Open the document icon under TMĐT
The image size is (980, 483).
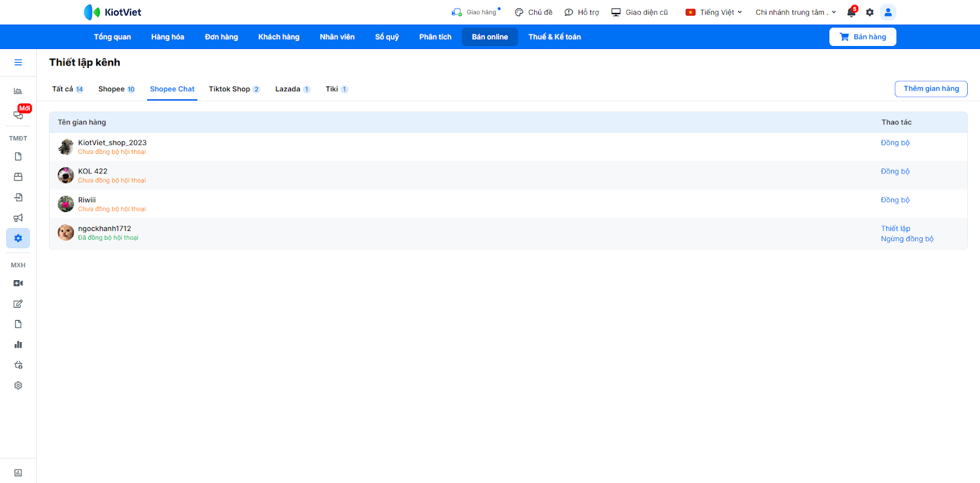(x=18, y=156)
